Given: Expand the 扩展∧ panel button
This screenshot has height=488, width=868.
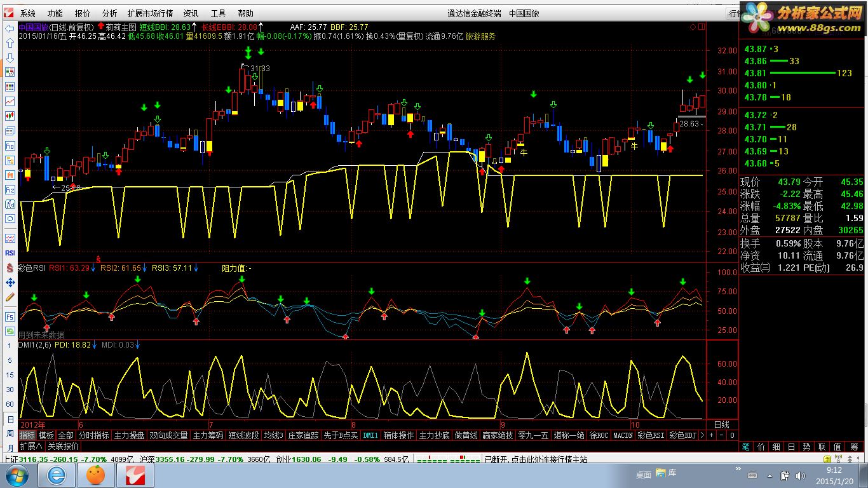Looking at the screenshot, I should click(31, 447).
